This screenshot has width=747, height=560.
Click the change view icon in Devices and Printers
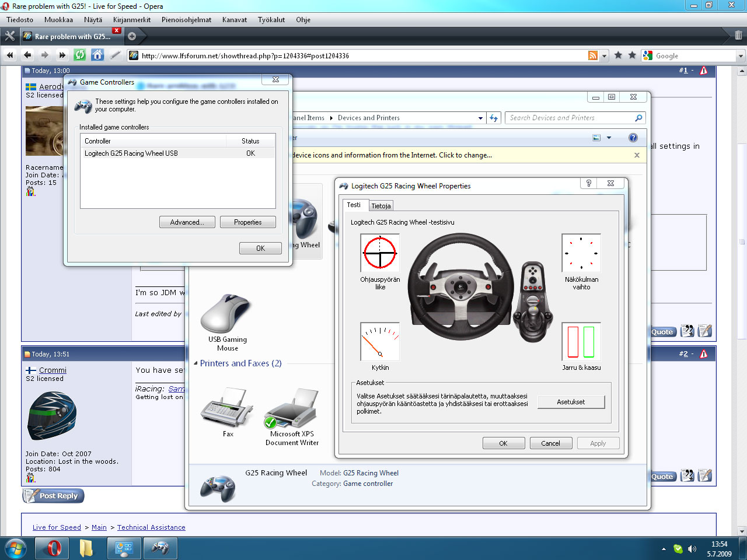pos(596,138)
